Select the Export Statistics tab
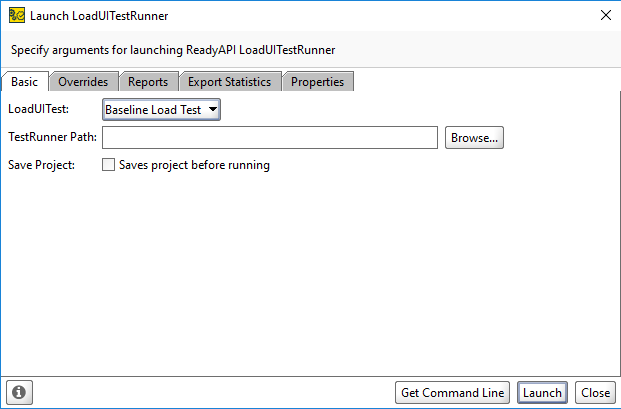The width and height of the screenshot is (621, 409). (x=229, y=82)
